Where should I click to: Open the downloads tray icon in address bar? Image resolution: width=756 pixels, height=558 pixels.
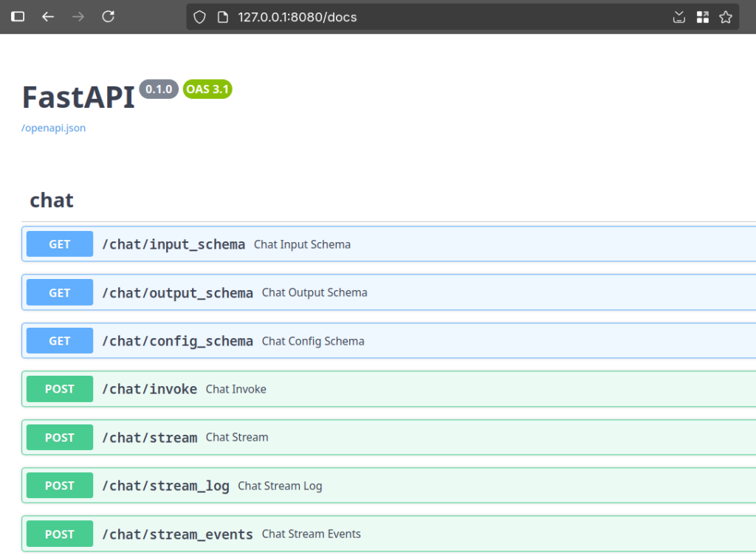[x=679, y=18]
